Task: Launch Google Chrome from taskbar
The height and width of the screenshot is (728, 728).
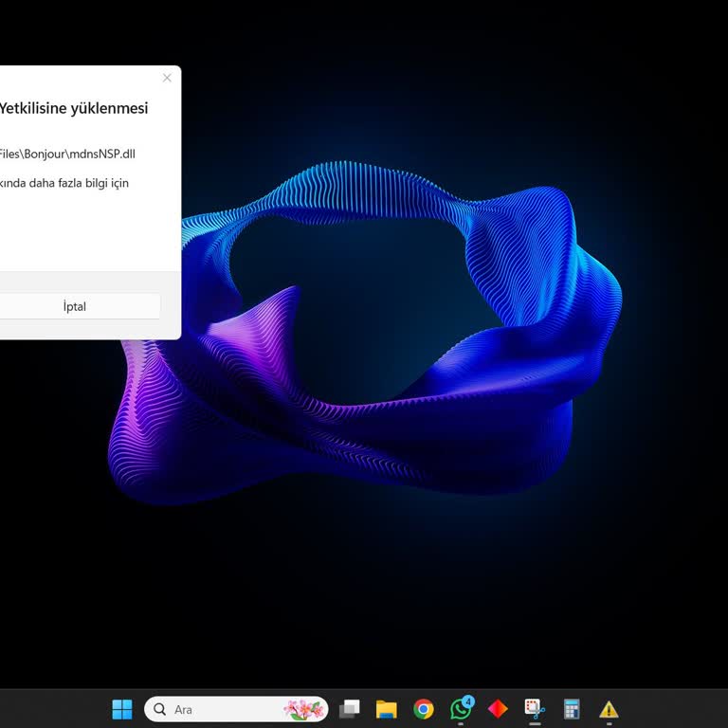Action: coord(424,709)
